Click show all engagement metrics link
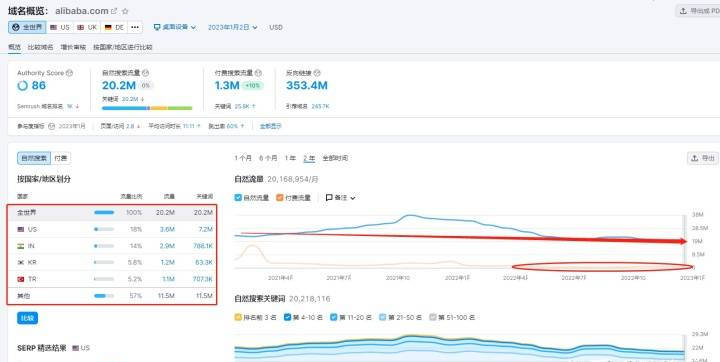 coord(271,126)
